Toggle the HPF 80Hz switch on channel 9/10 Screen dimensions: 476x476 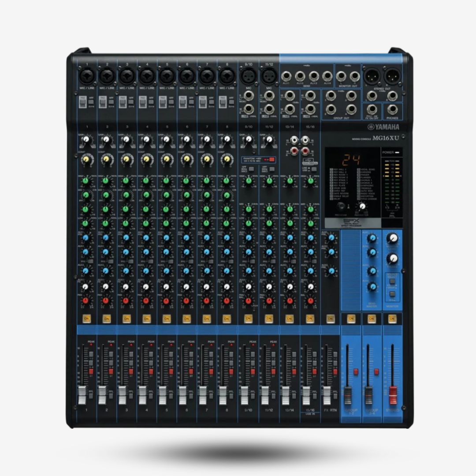pos(251,169)
